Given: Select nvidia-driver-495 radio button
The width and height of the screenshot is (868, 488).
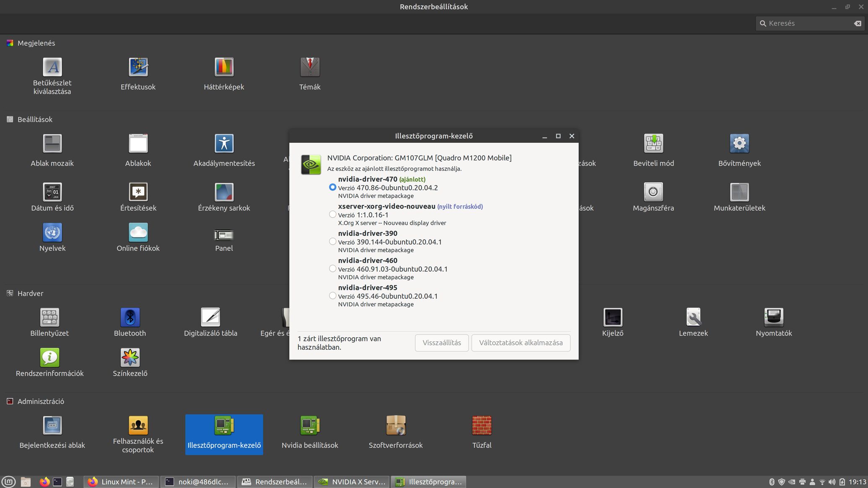Looking at the screenshot, I should tap(332, 296).
